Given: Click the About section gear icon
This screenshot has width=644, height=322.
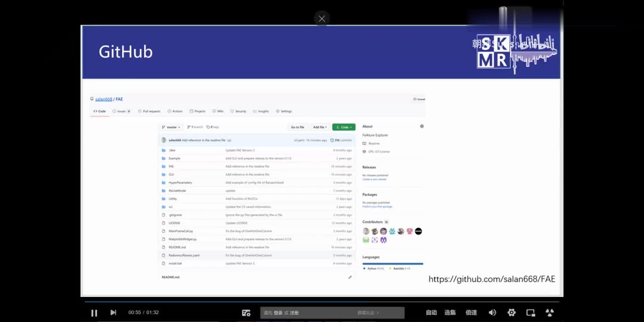Looking at the screenshot, I should pos(422,127).
